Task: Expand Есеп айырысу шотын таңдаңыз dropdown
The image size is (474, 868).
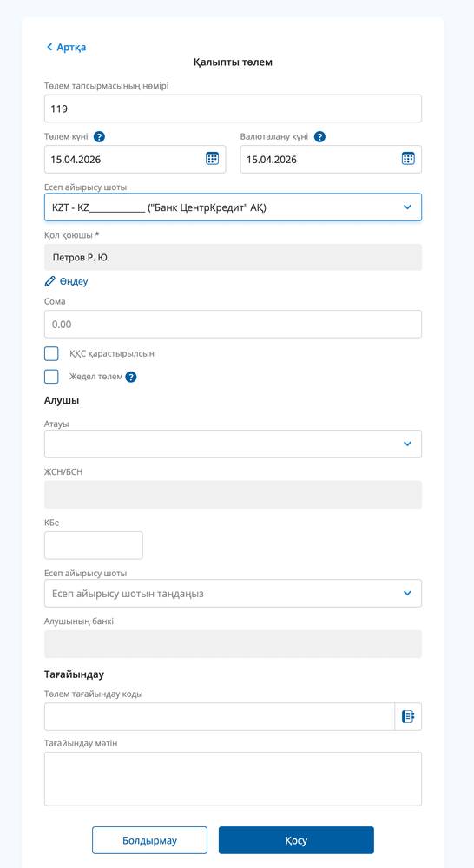Action: tap(234, 594)
